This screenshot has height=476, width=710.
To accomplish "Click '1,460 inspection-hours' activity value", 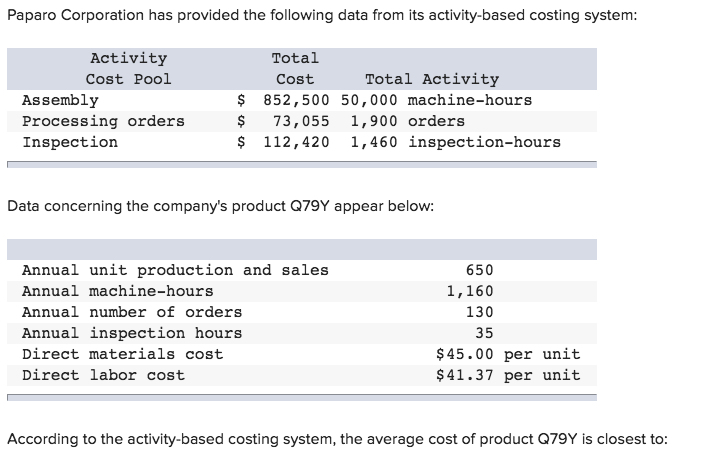I will click(x=456, y=142).
